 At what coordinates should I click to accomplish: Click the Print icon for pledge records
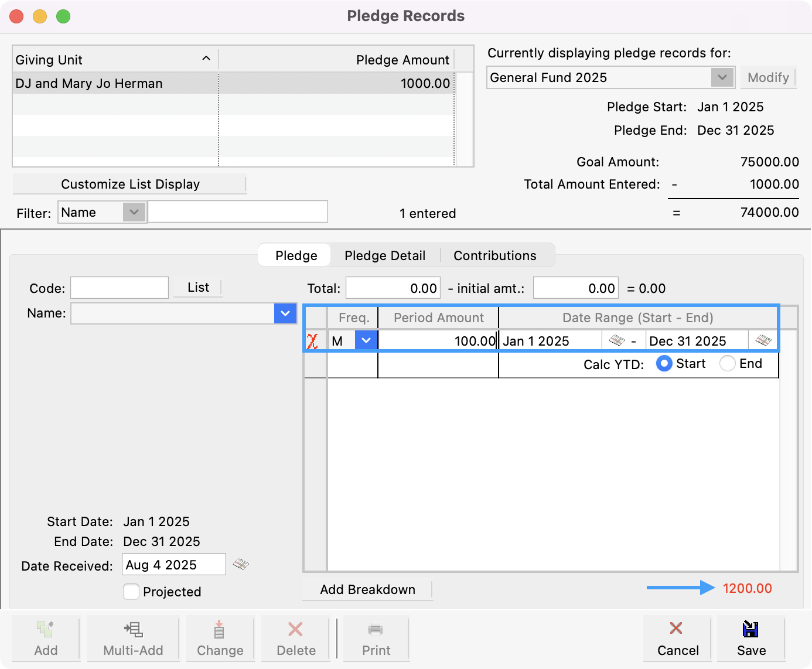pos(376,639)
